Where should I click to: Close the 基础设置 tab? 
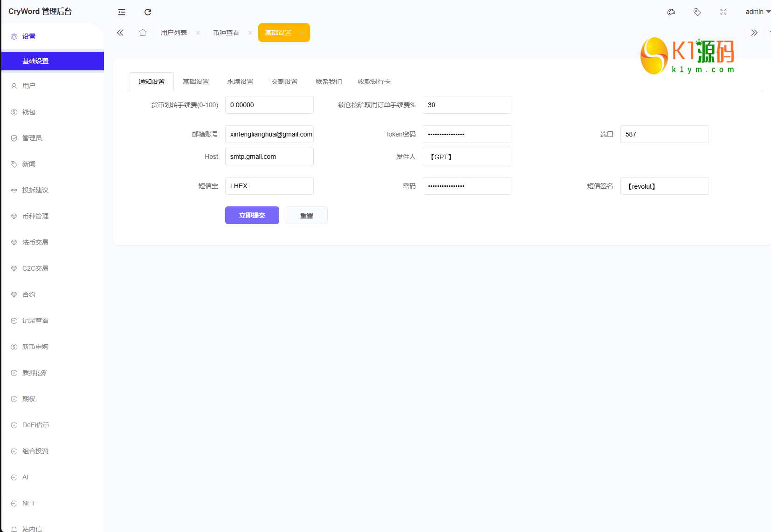click(303, 33)
